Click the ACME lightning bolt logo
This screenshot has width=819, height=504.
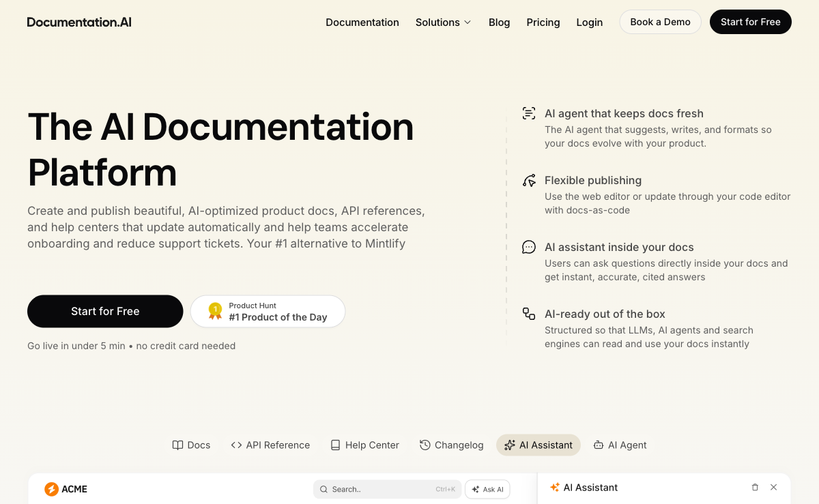51,489
